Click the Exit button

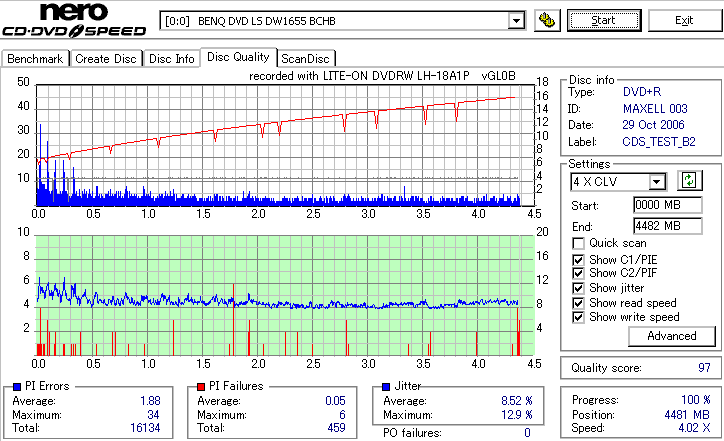click(684, 21)
